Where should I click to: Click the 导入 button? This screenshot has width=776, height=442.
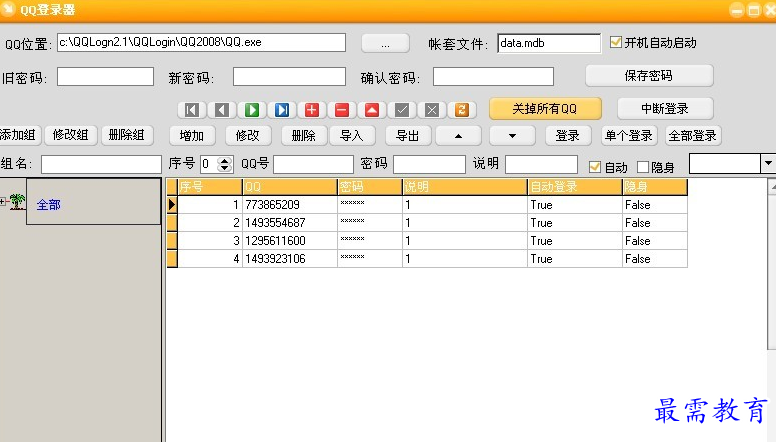coord(352,136)
